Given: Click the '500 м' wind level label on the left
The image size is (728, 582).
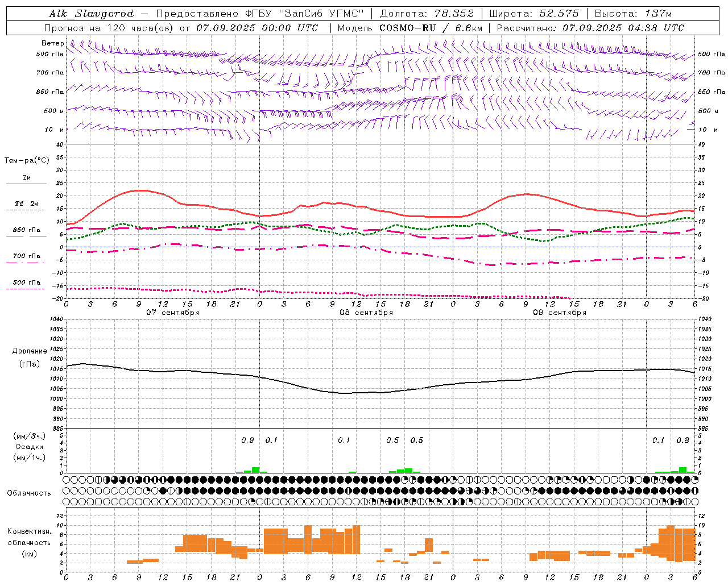Looking at the screenshot, I should [x=54, y=111].
